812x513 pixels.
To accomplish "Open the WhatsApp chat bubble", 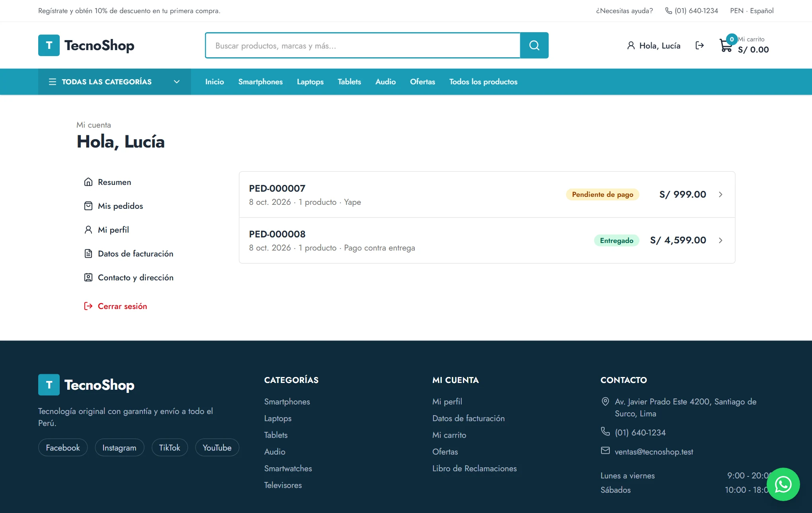I will click(x=783, y=484).
